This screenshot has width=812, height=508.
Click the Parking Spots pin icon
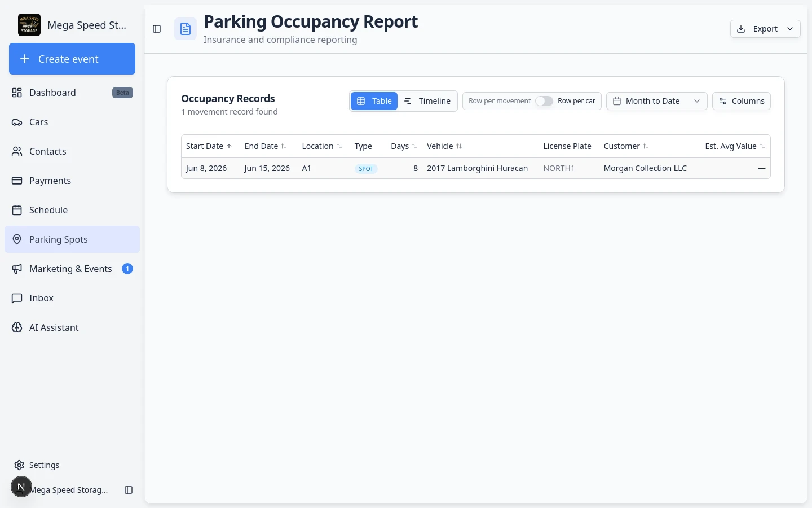17,239
